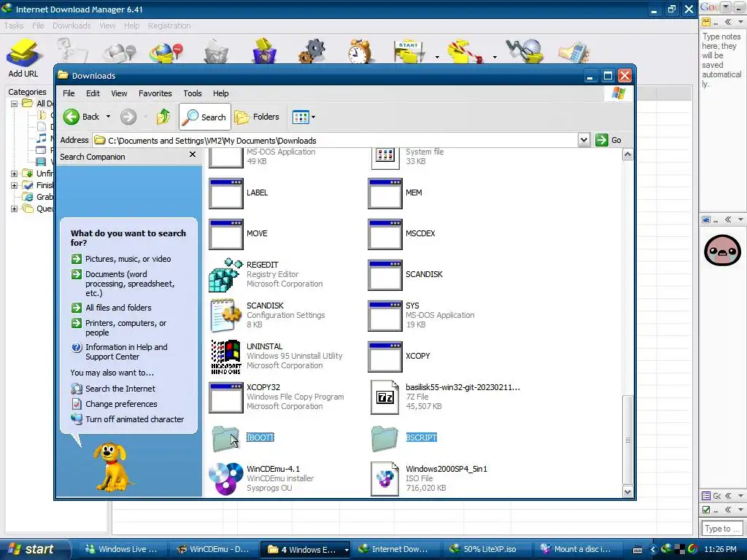Open the Views dropdown button
The height and width of the screenshot is (560, 747).
pos(304,117)
